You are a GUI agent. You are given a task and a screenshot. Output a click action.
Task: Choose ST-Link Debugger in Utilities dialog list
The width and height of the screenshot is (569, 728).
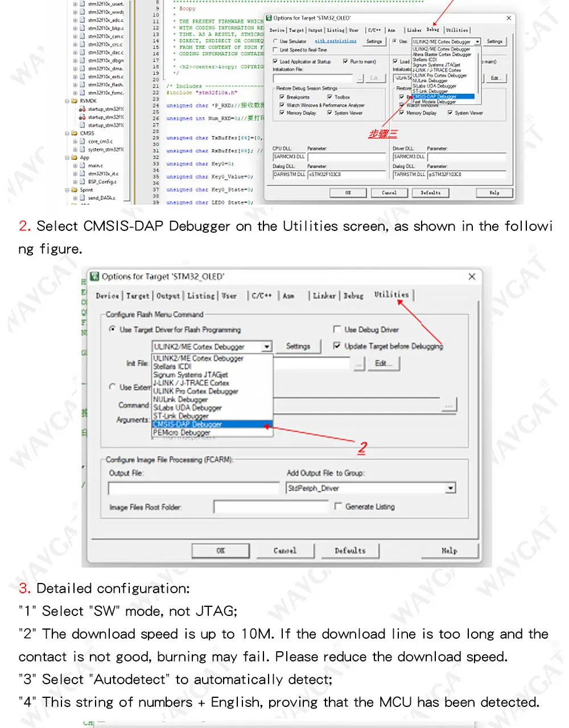212,416
